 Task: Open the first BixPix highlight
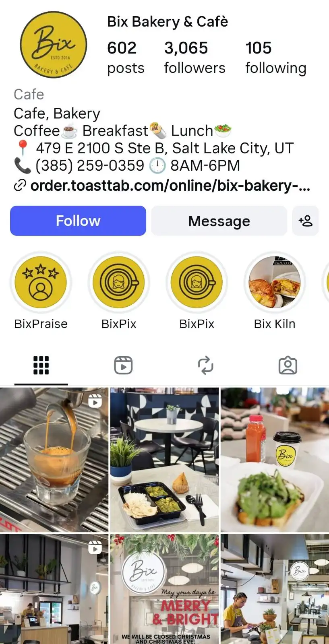(x=119, y=282)
